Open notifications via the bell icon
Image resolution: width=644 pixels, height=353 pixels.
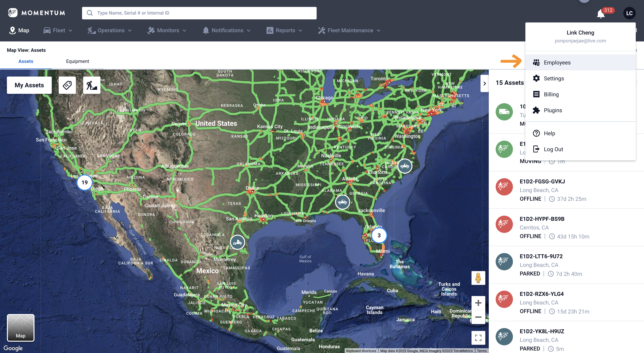[x=600, y=14]
